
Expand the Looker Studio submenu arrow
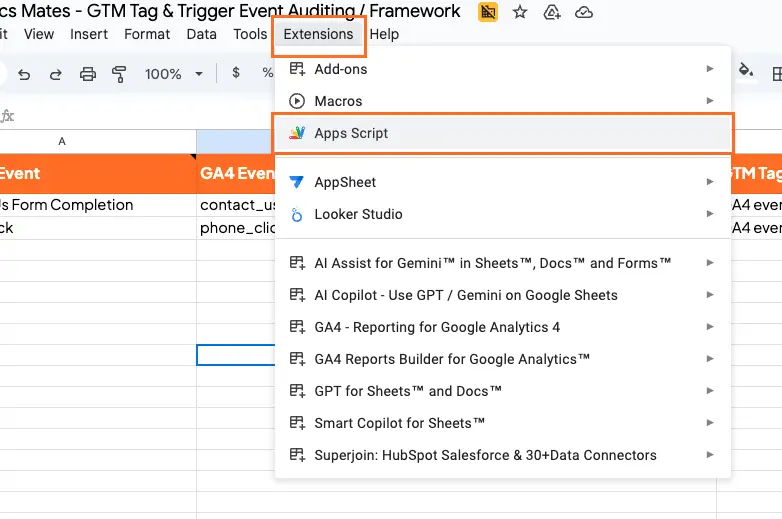[x=710, y=213]
